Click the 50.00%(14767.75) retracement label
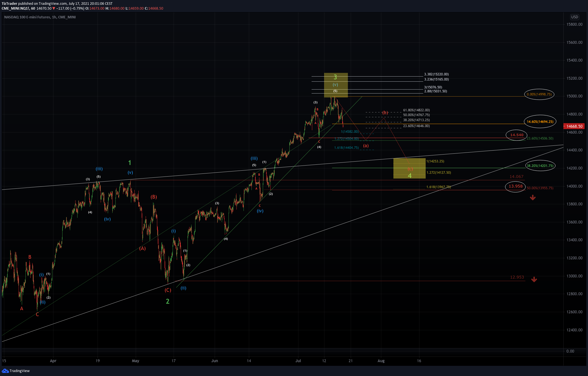The height and width of the screenshot is (376, 588). point(416,115)
